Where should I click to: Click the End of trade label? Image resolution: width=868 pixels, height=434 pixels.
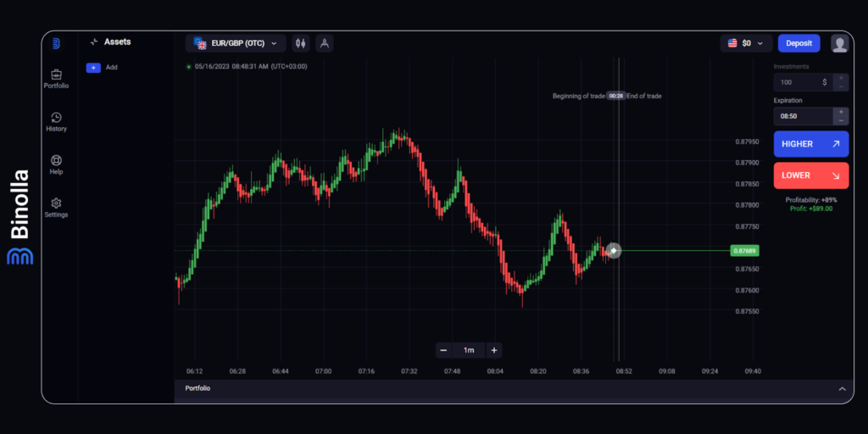pyautogui.click(x=644, y=97)
